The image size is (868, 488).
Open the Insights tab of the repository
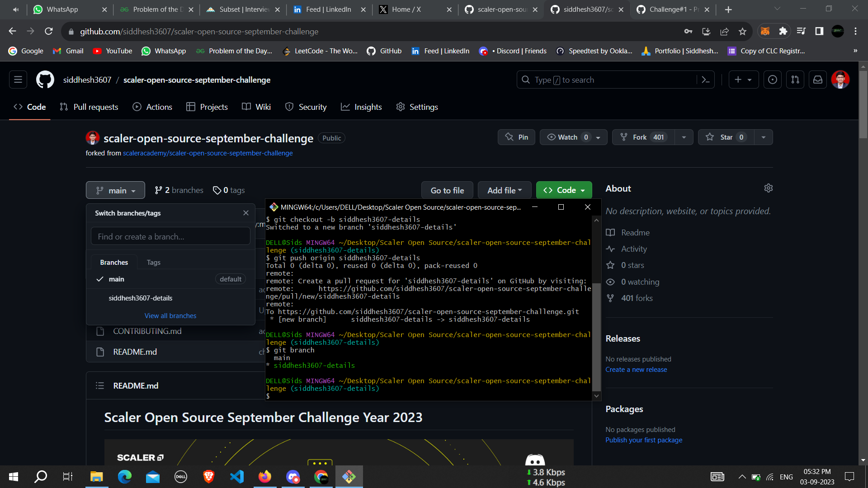point(361,107)
